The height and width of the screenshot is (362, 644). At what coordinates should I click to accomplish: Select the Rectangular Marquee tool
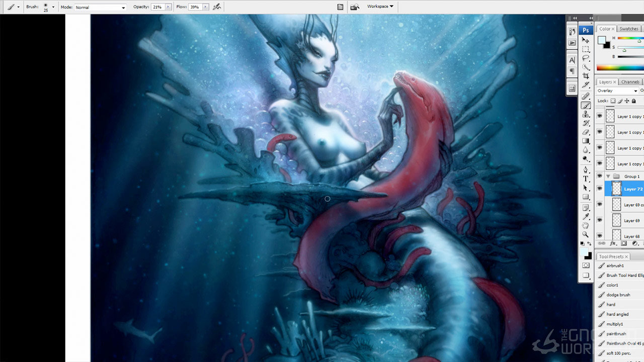pyautogui.click(x=586, y=49)
